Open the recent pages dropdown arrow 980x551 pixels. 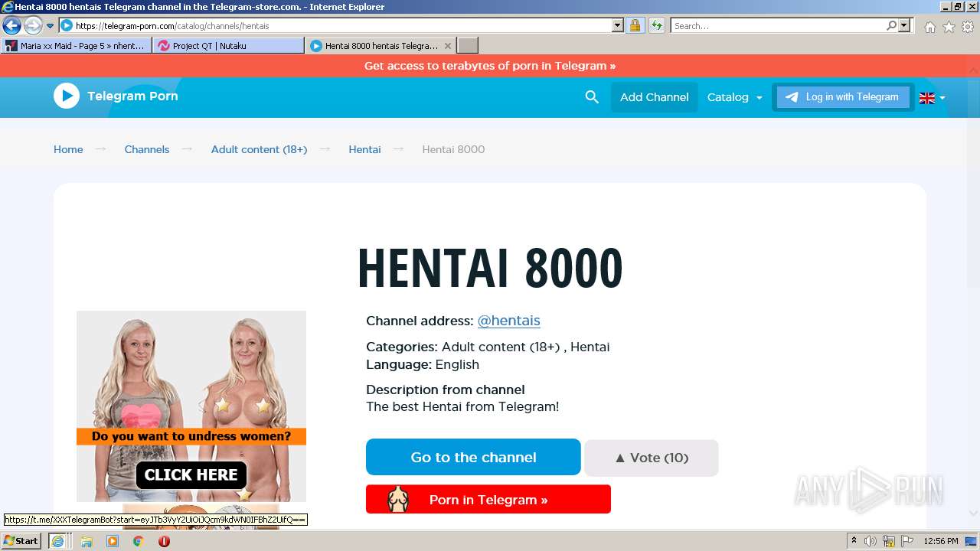(50, 26)
